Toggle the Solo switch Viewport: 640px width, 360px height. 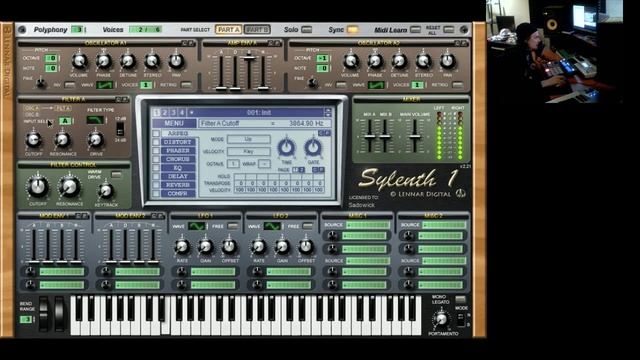(x=307, y=30)
